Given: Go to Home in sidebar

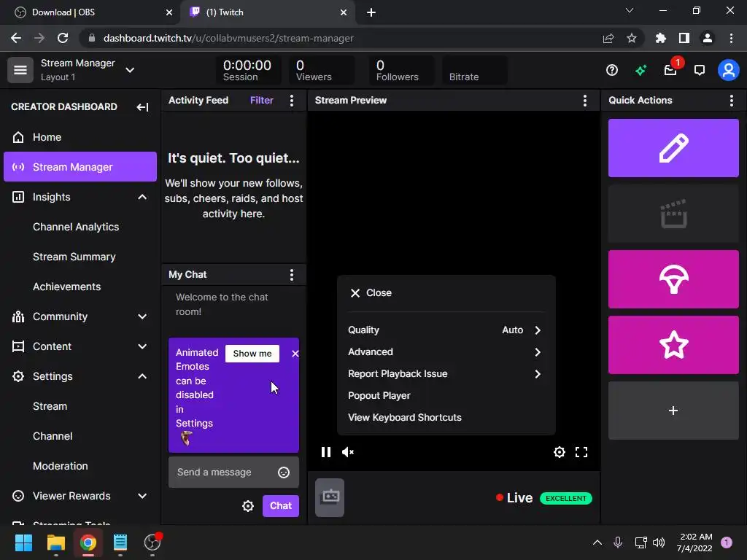Looking at the screenshot, I should coord(80,137).
